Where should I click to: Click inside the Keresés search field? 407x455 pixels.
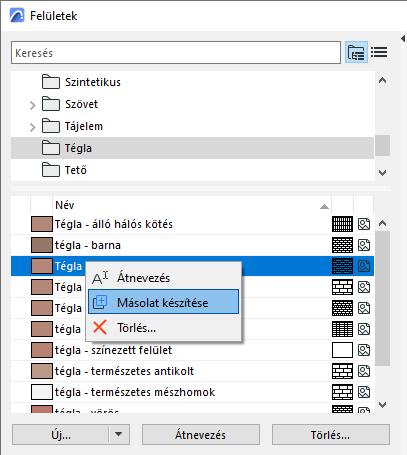pos(176,53)
